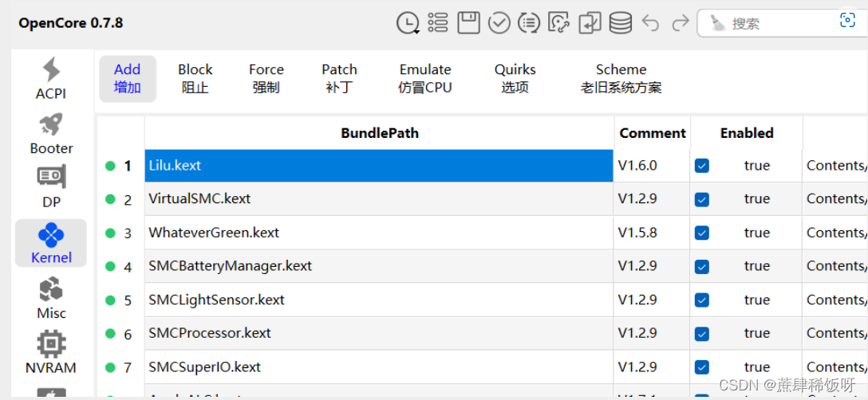Viewport: 868px width, 400px height.
Task: Switch to the Add tab
Action: (x=128, y=79)
